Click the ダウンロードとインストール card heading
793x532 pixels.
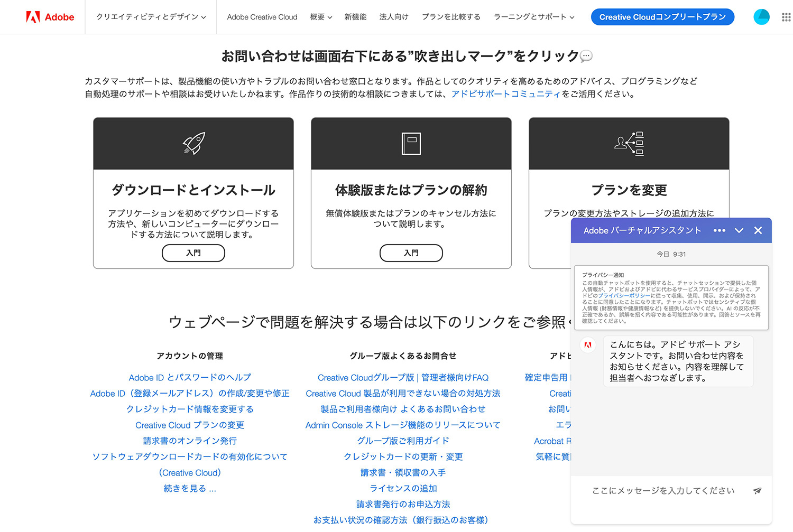click(193, 190)
